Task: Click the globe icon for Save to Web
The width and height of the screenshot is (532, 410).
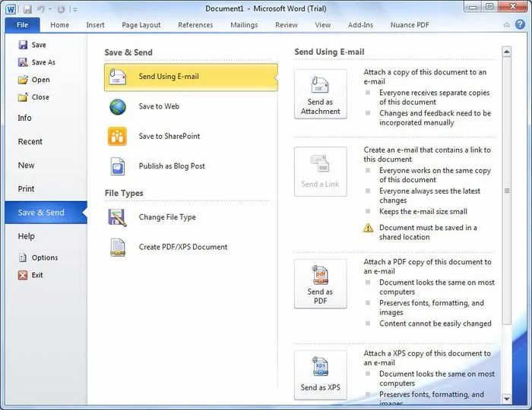Action: click(118, 107)
